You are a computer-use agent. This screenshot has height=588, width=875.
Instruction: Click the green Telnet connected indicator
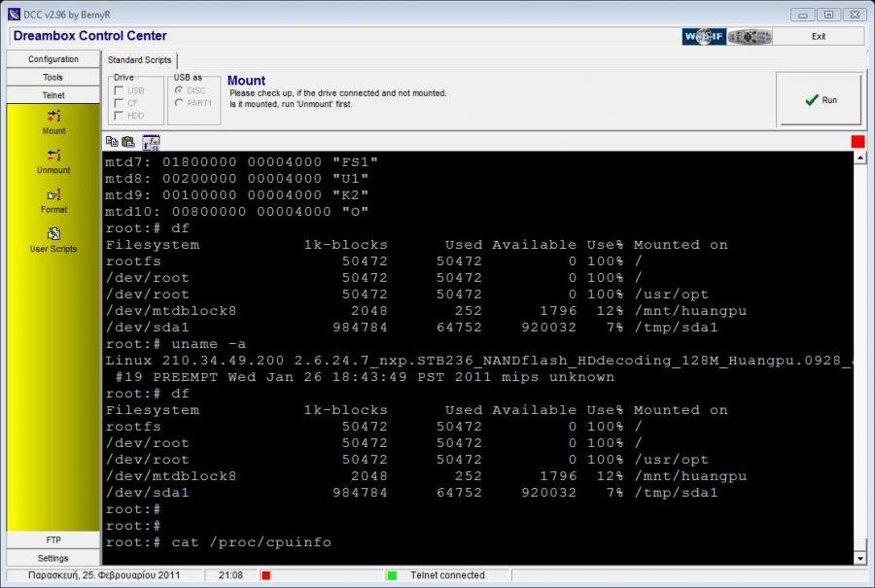click(x=392, y=575)
